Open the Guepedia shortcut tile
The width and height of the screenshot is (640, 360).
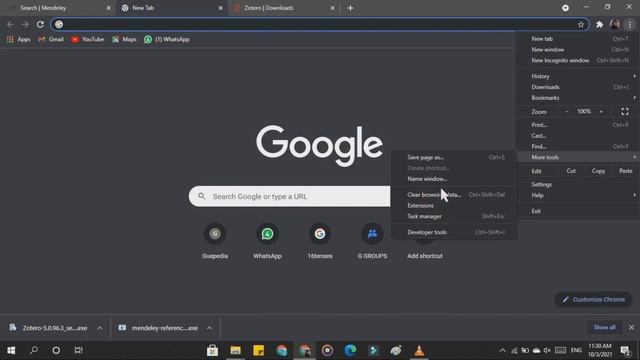click(x=215, y=241)
